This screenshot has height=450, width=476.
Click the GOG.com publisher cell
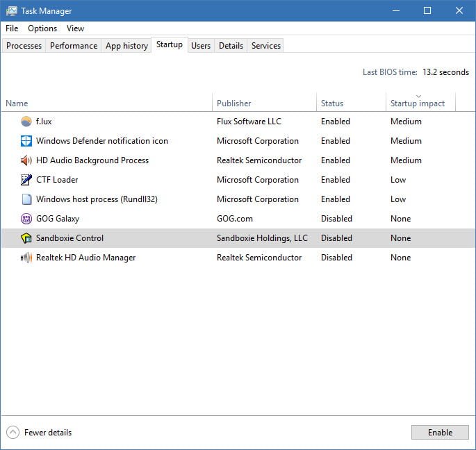tap(235, 219)
